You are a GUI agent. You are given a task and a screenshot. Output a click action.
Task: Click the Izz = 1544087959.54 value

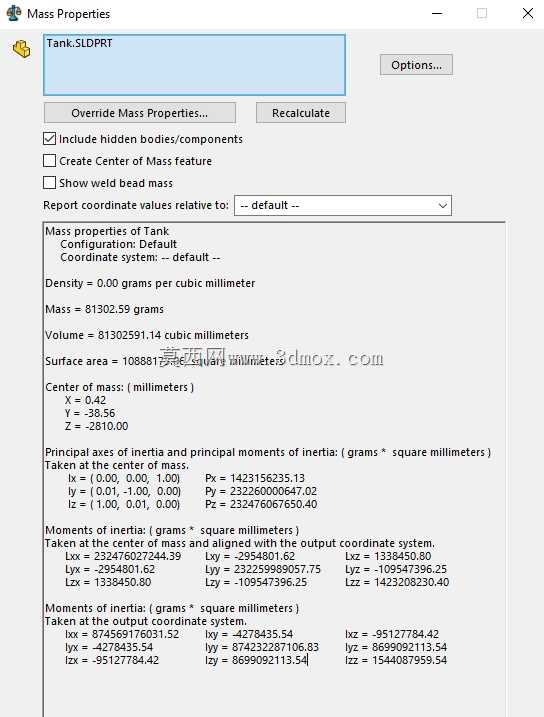(396, 660)
